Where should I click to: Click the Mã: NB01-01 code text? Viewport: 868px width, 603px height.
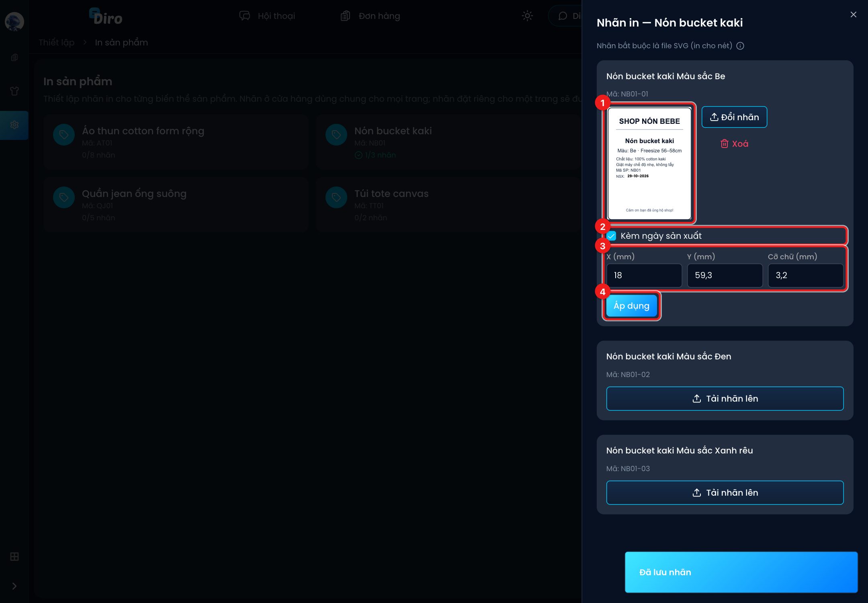click(627, 94)
